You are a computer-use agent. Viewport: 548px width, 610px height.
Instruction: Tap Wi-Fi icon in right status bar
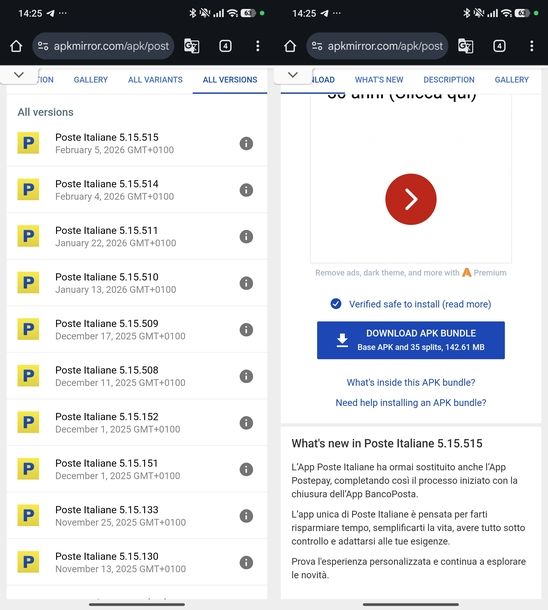point(506,13)
